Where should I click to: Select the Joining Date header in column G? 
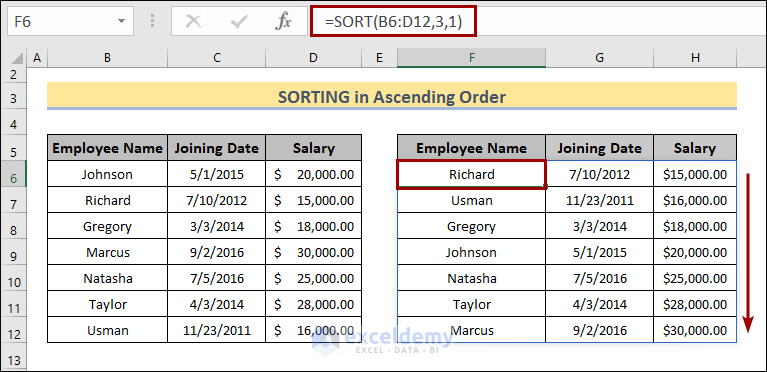[600, 148]
